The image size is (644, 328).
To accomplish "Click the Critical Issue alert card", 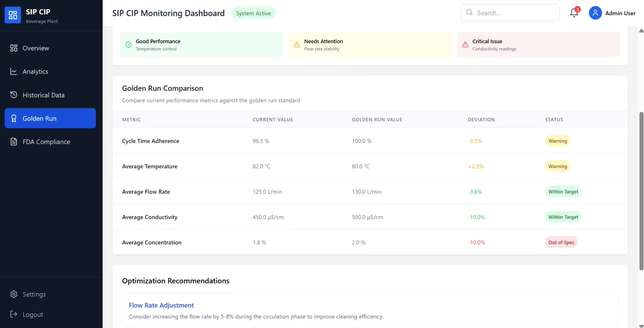I will coord(538,45).
